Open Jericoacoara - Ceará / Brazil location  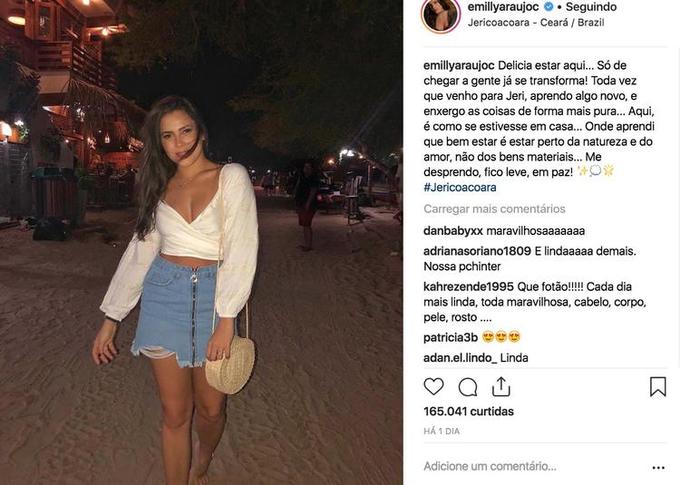tap(536, 23)
